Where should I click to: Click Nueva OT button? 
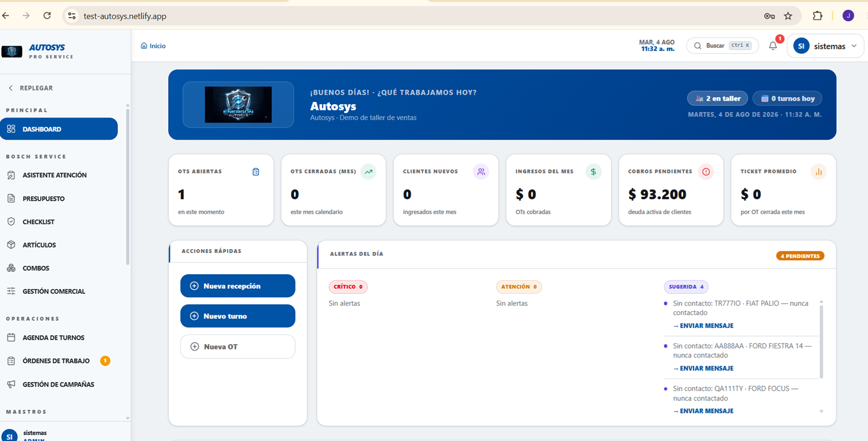tap(238, 347)
